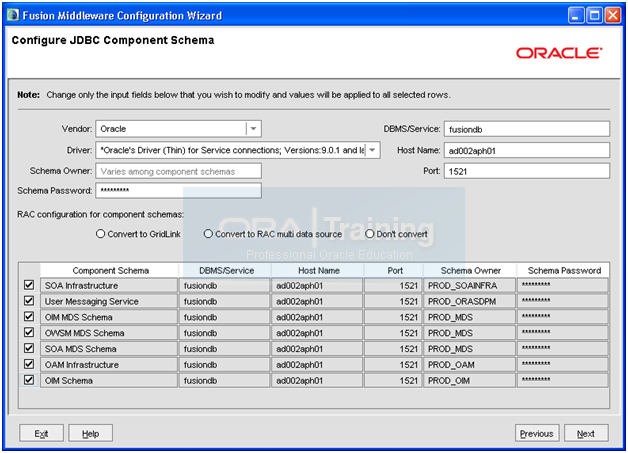Close the Configuration Wizard window
The width and height of the screenshot is (628, 453).
click(613, 16)
